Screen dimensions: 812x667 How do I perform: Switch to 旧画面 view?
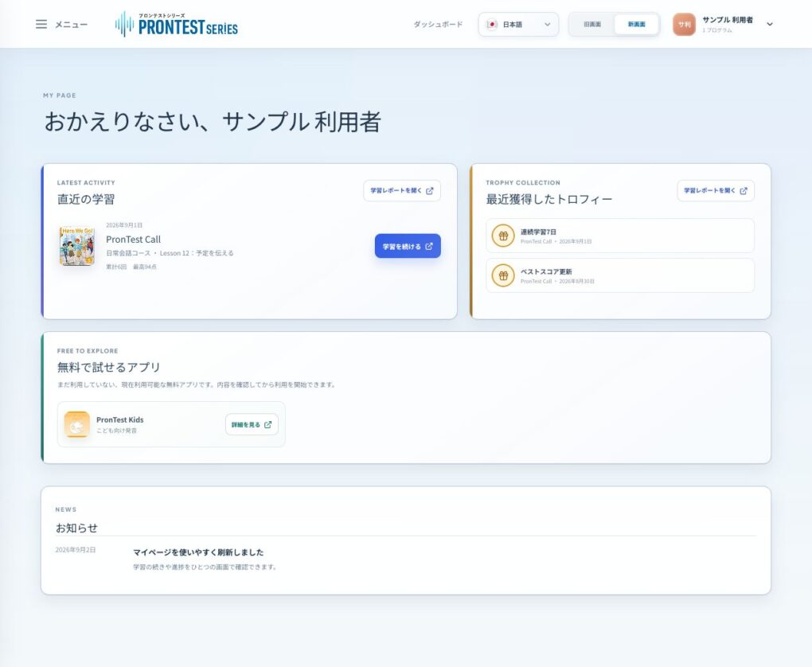tap(592, 25)
